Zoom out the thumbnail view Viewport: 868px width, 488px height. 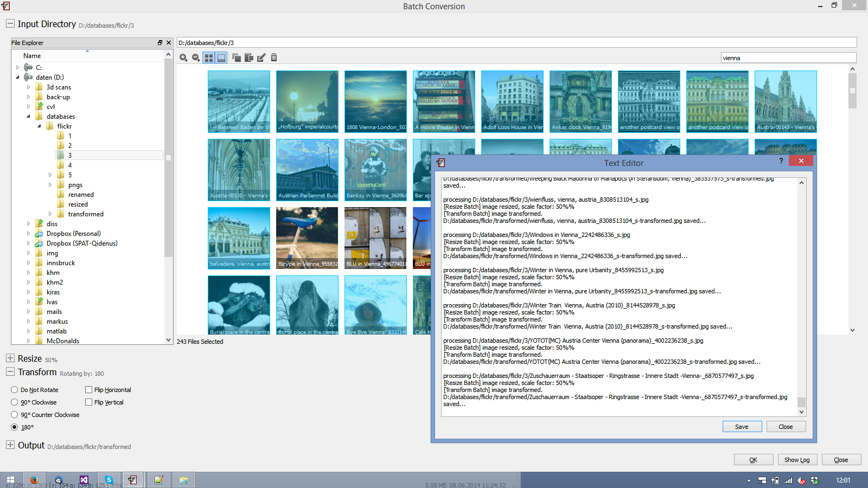pyautogui.click(x=196, y=57)
